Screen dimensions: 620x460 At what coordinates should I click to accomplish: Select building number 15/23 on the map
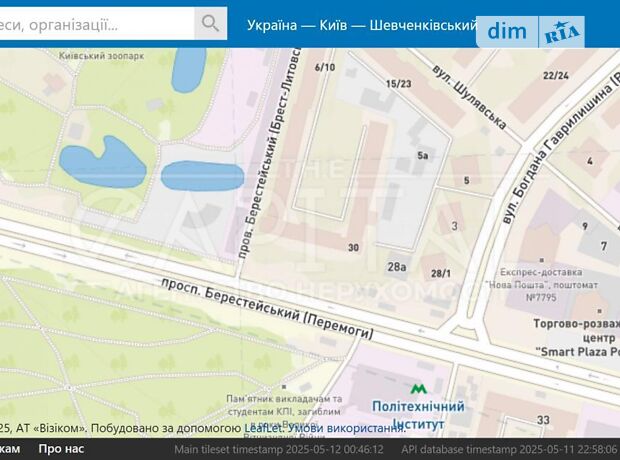click(x=399, y=84)
